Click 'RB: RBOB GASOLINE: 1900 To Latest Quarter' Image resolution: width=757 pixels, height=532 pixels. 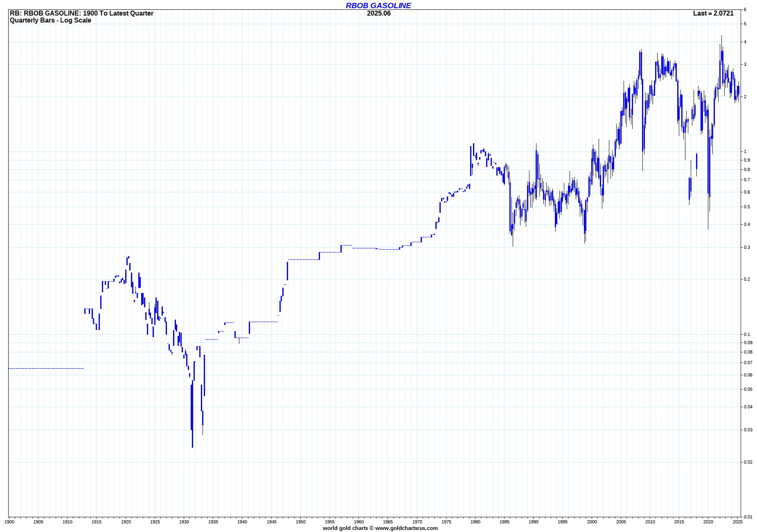pyautogui.click(x=81, y=13)
